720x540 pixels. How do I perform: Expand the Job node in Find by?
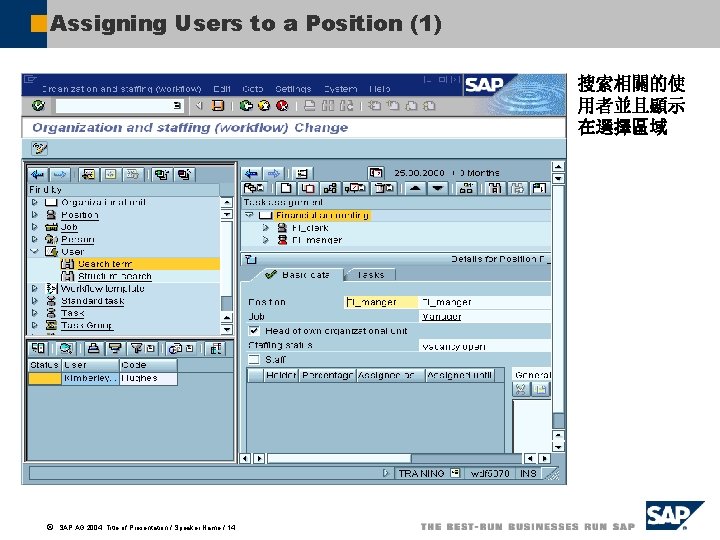pyautogui.click(x=35, y=227)
